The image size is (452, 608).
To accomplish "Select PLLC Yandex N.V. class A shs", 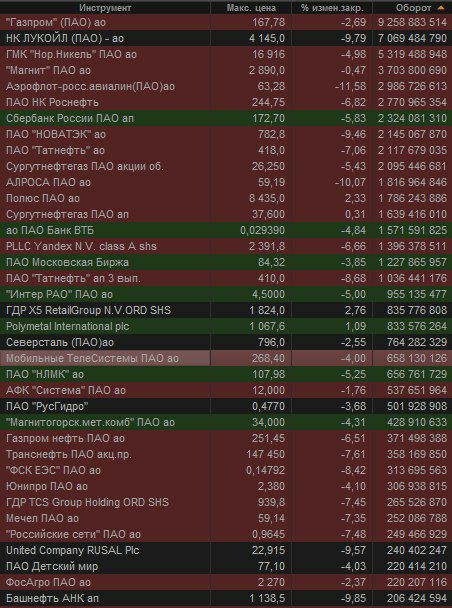I will (x=226, y=246).
